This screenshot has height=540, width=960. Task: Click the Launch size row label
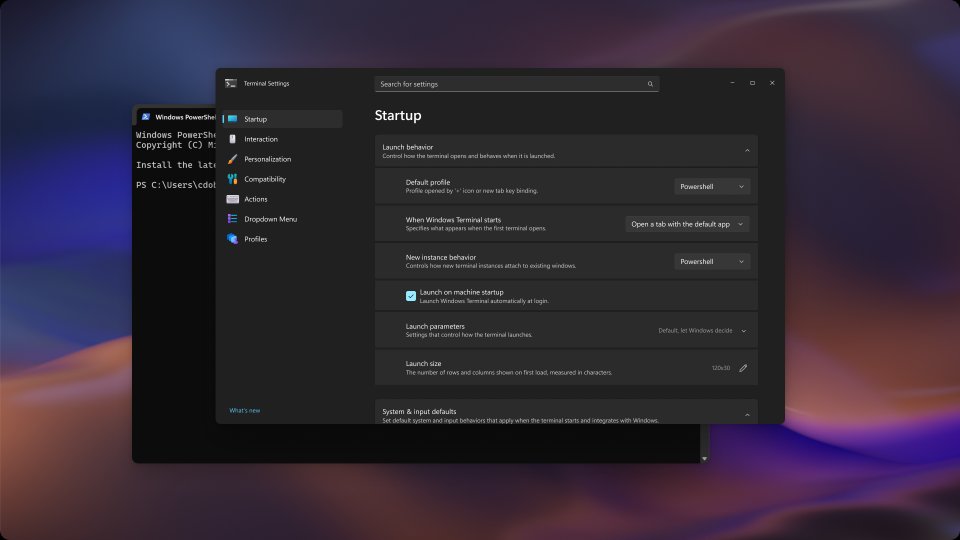pyautogui.click(x=423, y=364)
